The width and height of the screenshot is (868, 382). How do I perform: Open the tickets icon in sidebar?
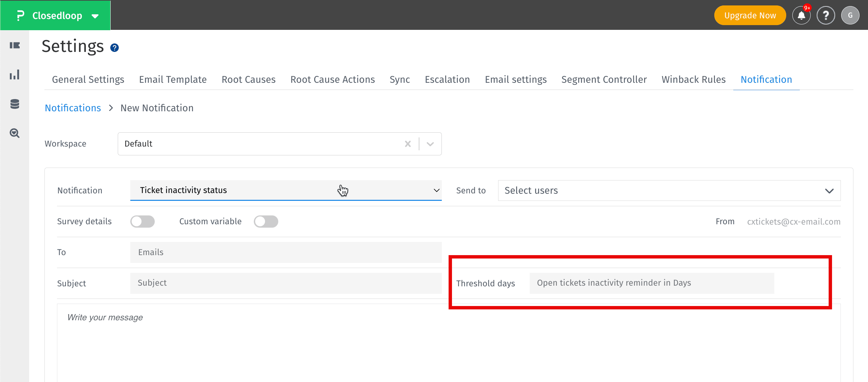15,45
